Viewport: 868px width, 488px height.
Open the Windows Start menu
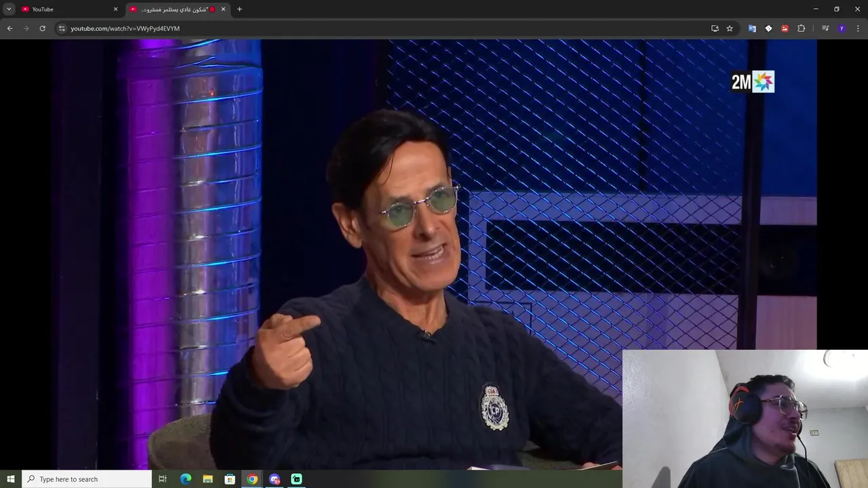pos(10,479)
